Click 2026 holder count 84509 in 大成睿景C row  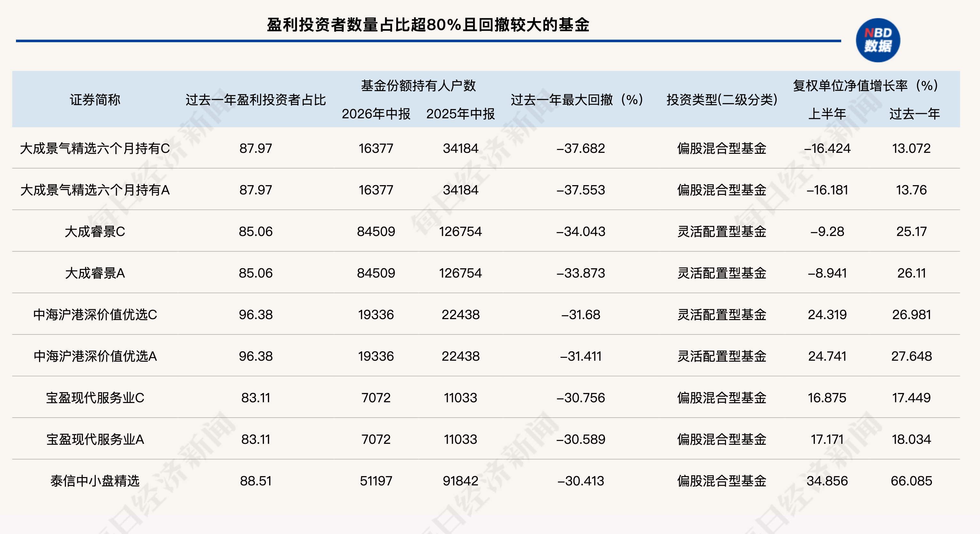[x=376, y=232]
